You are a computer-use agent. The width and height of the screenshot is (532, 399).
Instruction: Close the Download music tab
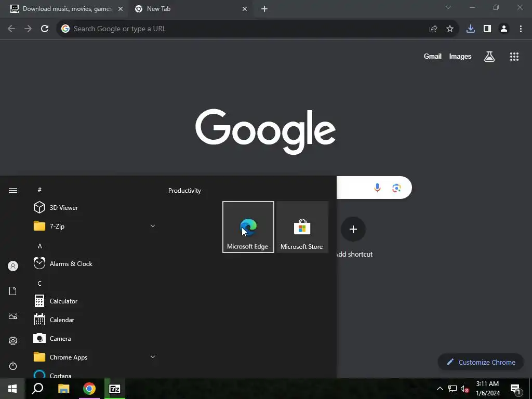tap(121, 9)
